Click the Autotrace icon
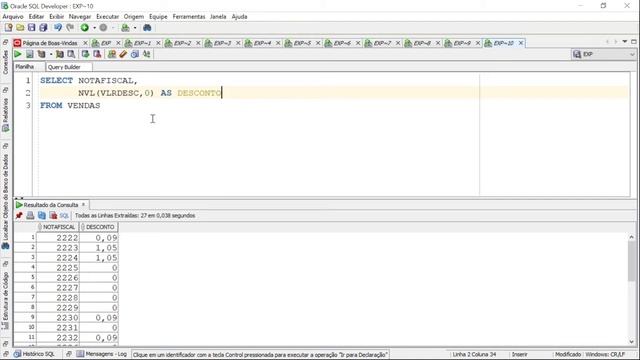This screenshot has height=360, width=640. [x=60, y=54]
